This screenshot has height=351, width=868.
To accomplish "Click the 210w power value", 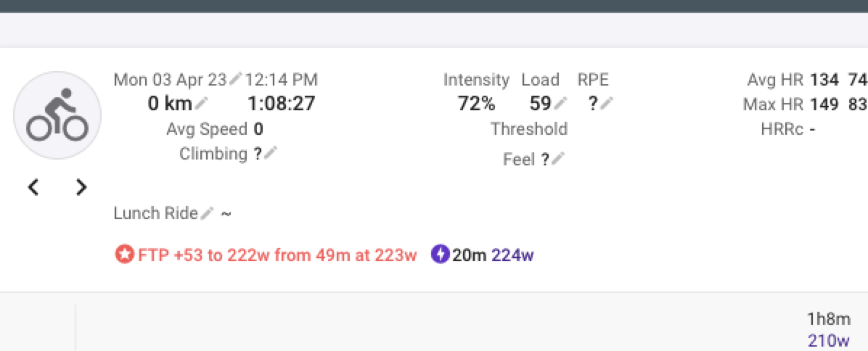I will point(829,341).
